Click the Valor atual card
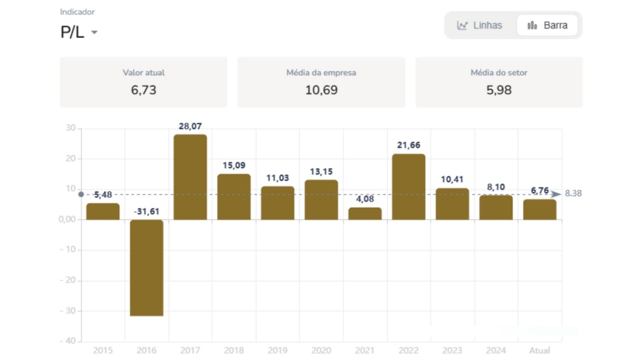 click(x=144, y=82)
